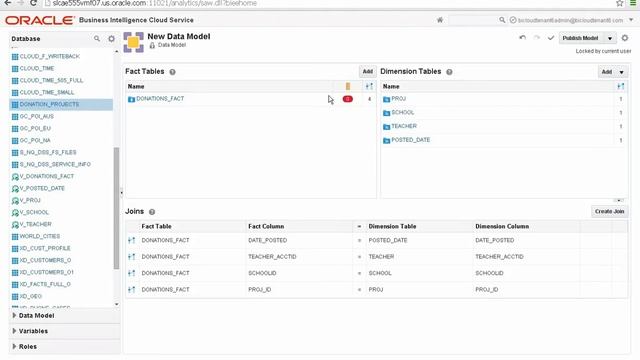Image resolution: width=640 pixels, height=360 pixels.
Task: Expand the Roles section
Action: pos(14,347)
